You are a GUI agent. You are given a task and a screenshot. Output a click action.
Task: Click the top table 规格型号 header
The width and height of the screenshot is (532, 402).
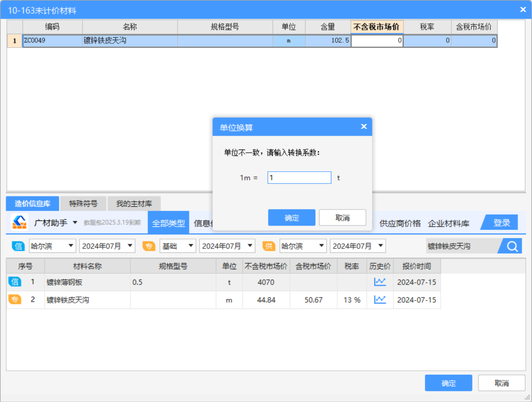coord(225,27)
